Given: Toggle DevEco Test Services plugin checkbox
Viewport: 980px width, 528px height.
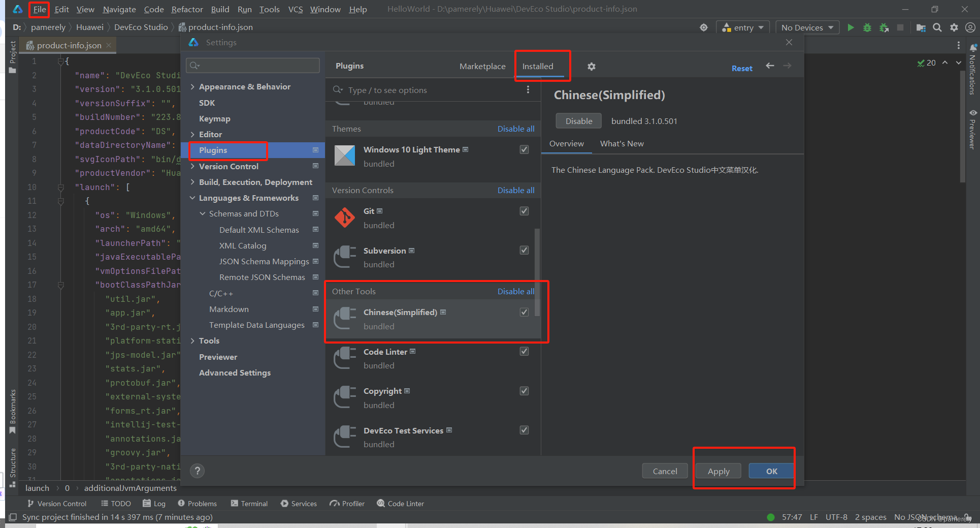Looking at the screenshot, I should [525, 430].
